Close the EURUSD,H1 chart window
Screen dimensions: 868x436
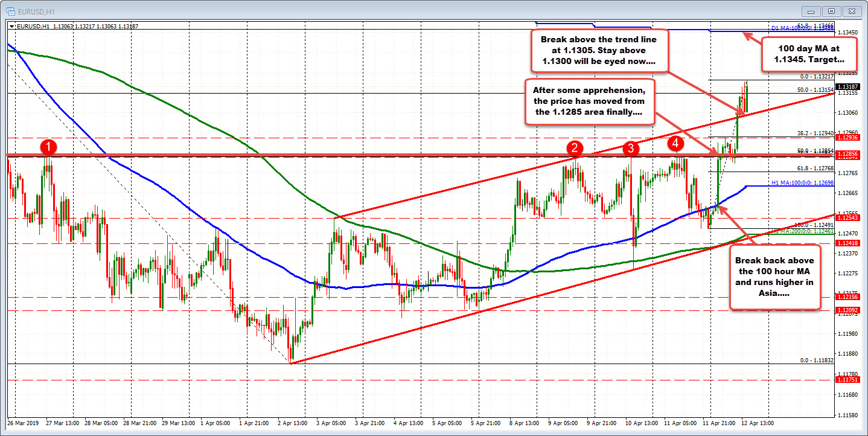(x=852, y=11)
